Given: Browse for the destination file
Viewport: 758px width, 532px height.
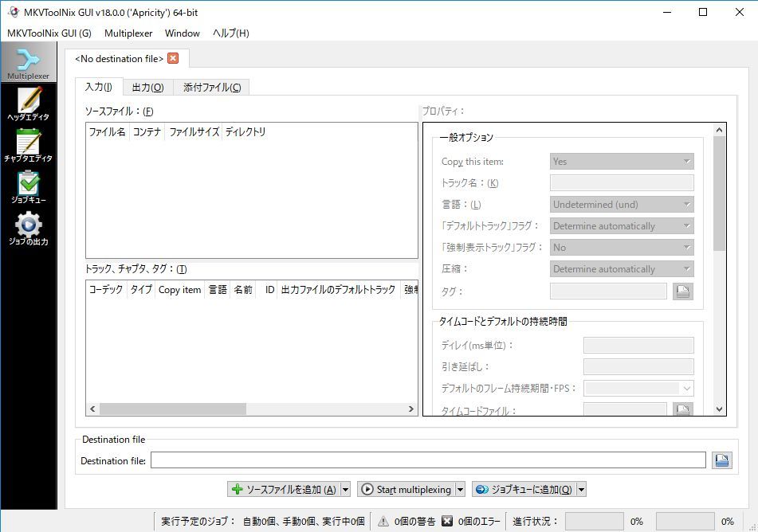Looking at the screenshot, I should tap(722, 460).
